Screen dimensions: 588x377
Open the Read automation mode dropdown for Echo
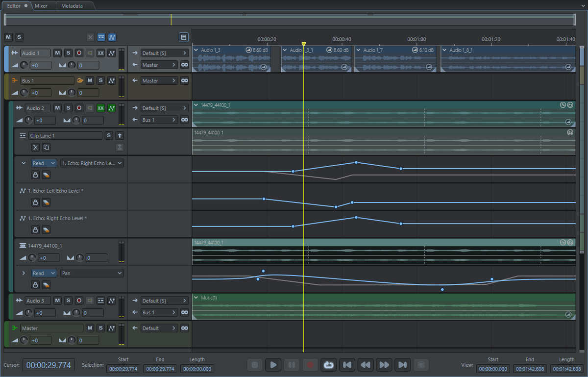coord(44,163)
